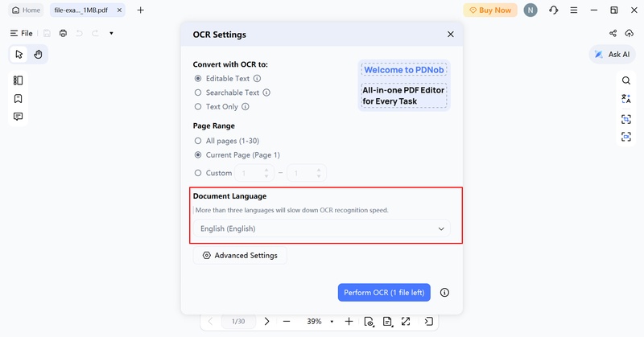The height and width of the screenshot is (337, 644).
Task: Select the Hand pan tool
Action: [x=38, y=54]
